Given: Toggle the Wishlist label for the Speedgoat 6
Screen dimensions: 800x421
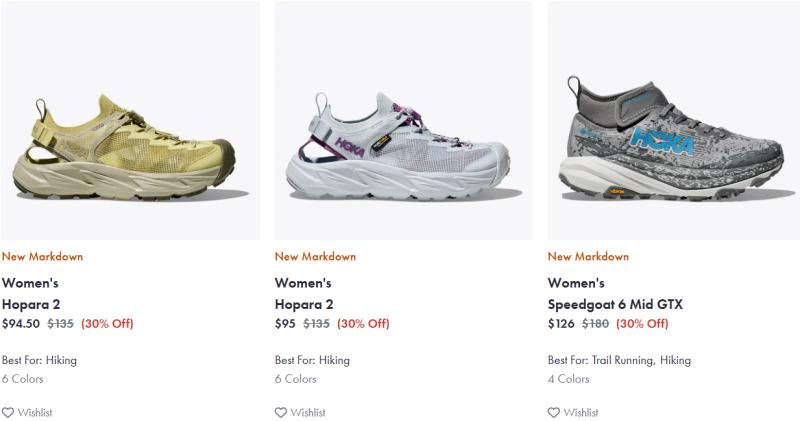Looking at the screenshot, I should (x=581, y=412).
